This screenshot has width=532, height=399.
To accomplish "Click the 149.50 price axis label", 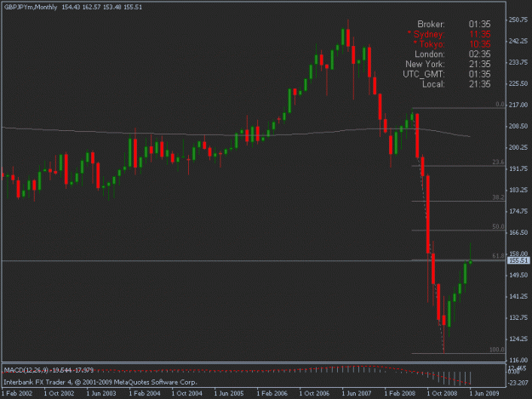I will point(518,276).
